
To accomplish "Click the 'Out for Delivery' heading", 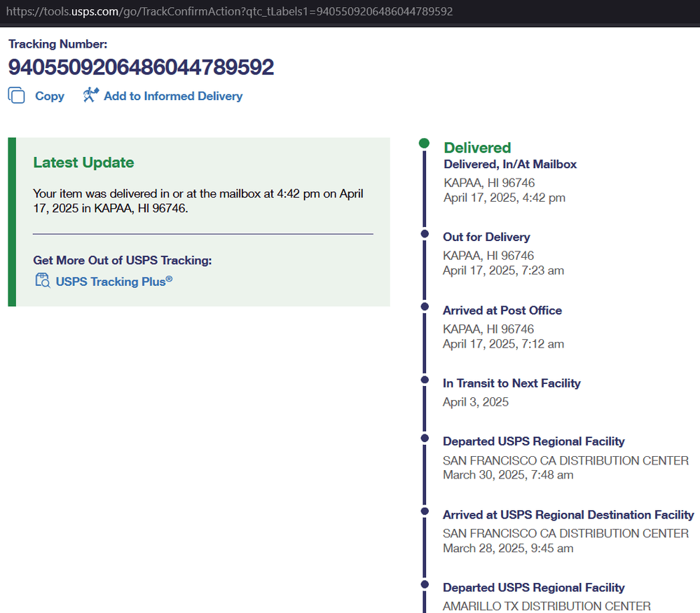I will 486,237.
